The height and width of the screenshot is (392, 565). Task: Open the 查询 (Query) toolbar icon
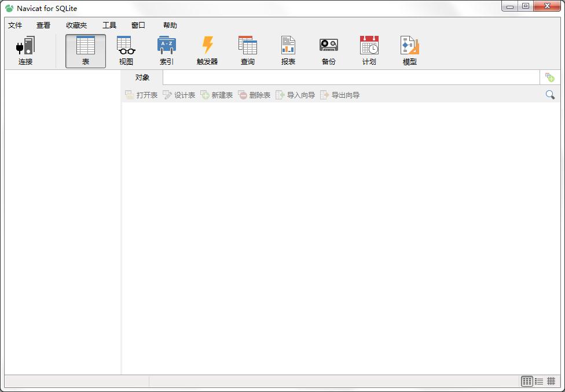(248, 50)
